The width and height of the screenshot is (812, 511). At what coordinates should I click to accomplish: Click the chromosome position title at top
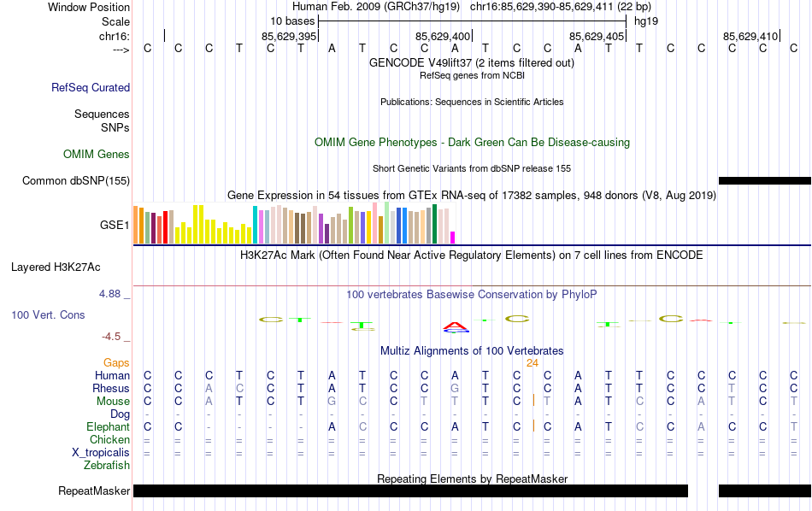472,7
